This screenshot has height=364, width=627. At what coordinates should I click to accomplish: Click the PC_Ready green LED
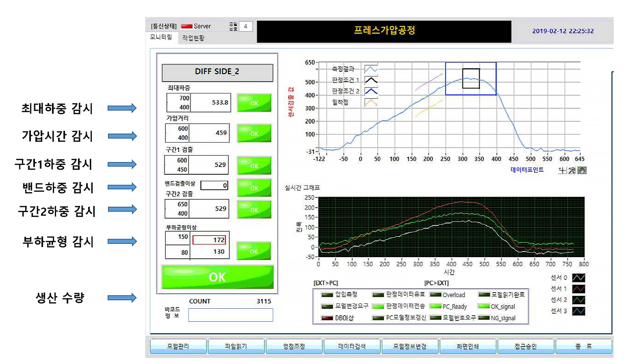coord(436,306)
